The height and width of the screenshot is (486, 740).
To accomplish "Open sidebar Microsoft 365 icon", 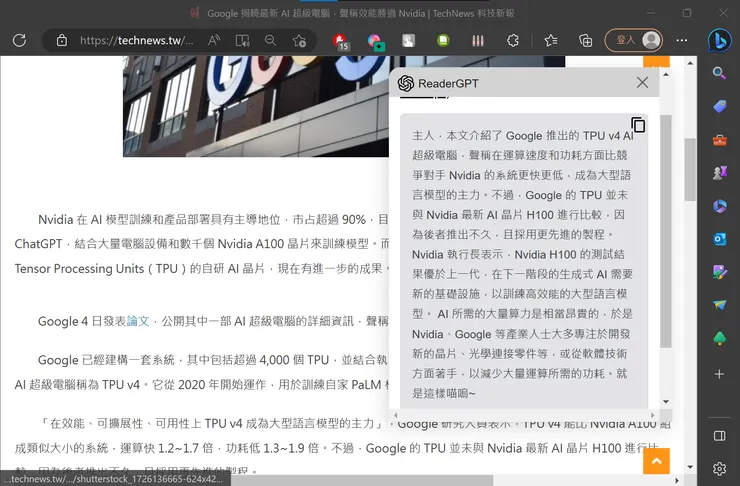I will pyautogui.click(x=720, y=206).
